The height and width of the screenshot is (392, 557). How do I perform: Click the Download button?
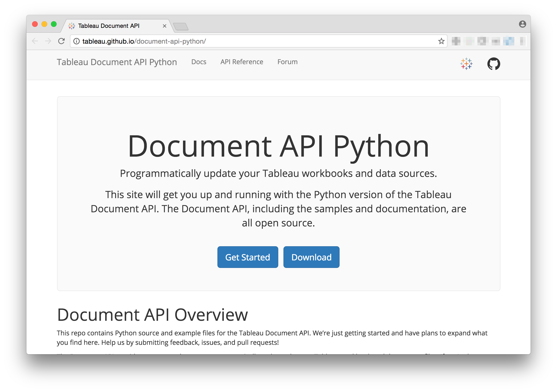pos(311,257)
